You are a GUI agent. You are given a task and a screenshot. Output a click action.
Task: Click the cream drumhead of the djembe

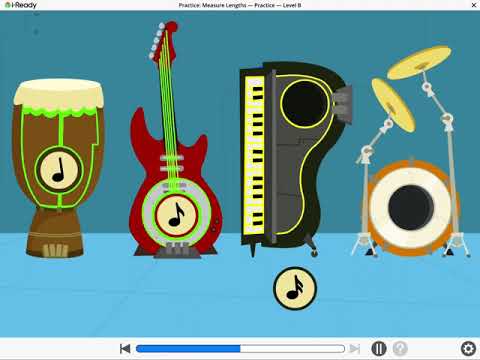59,94
